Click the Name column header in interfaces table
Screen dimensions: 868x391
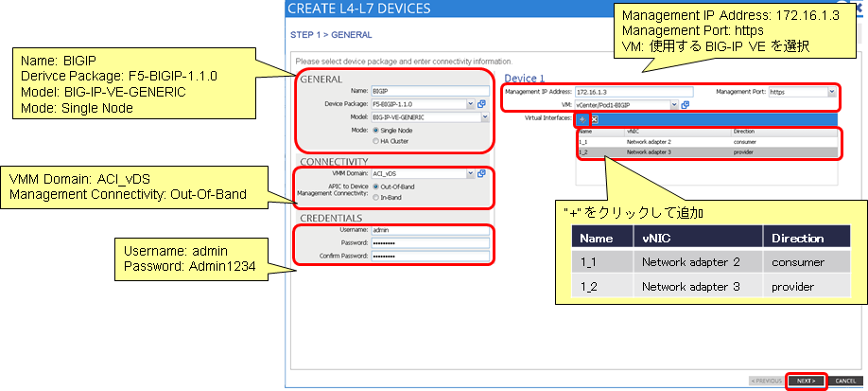[x=600, y=132]
